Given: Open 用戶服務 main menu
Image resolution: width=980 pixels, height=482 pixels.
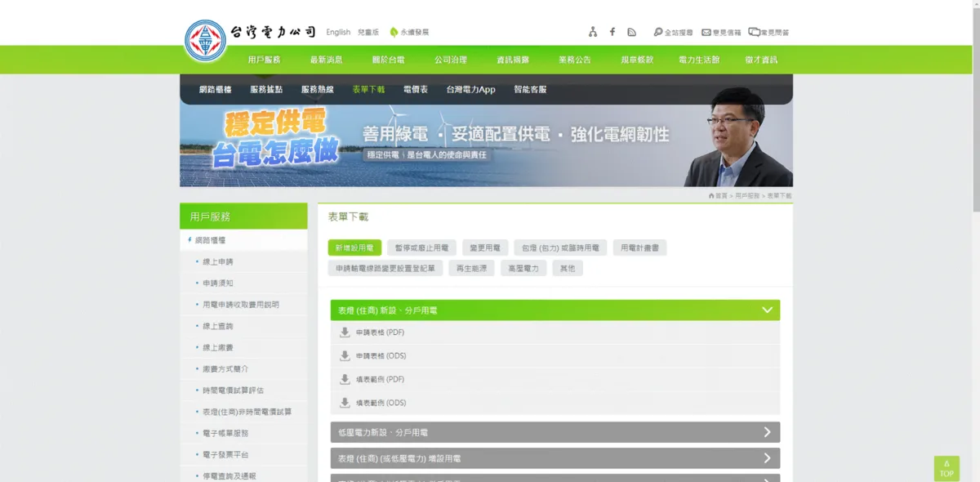Looking at the screenshot, I should click(264, 60).
